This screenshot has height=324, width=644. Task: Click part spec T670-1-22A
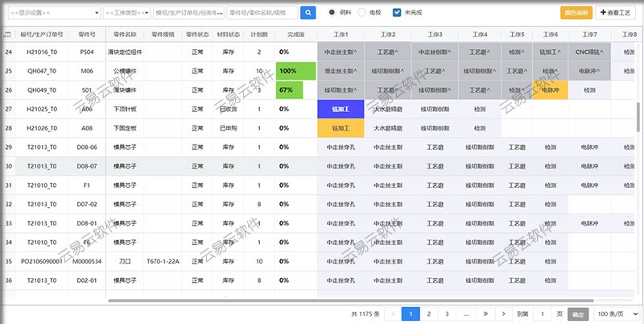(163, 261)
